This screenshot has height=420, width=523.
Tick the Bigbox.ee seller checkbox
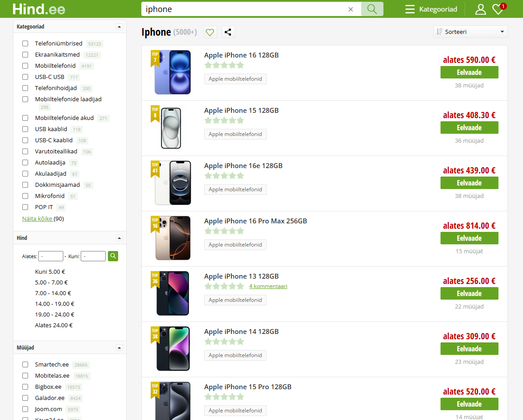[x=25, y=387]
